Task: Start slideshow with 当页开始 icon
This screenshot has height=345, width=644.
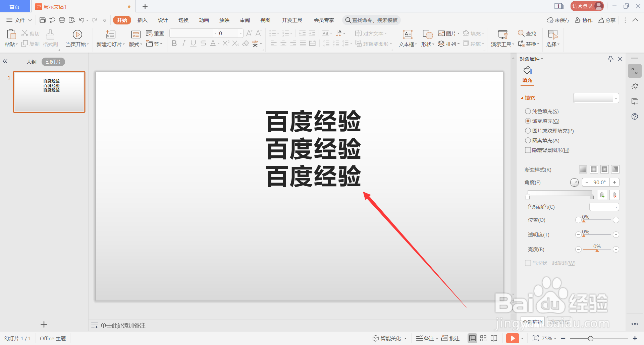Action: pyautogui.click(x=77, y=35)
